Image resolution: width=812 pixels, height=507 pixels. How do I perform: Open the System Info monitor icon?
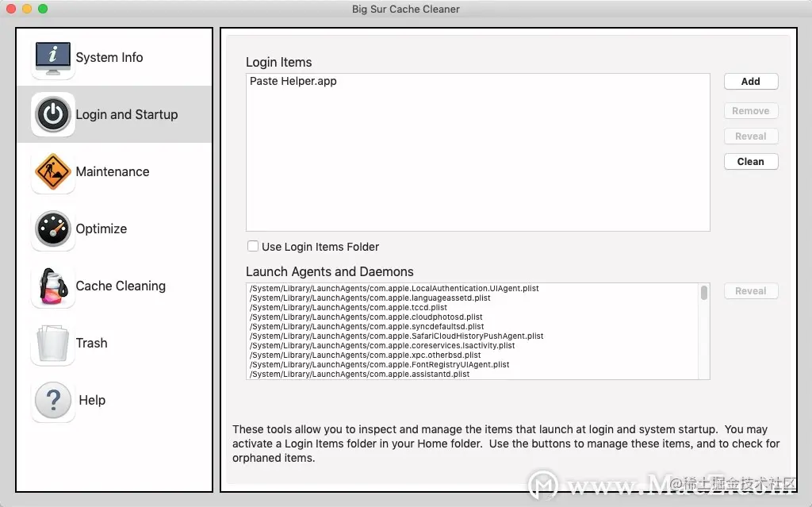[x=53, y=58]
